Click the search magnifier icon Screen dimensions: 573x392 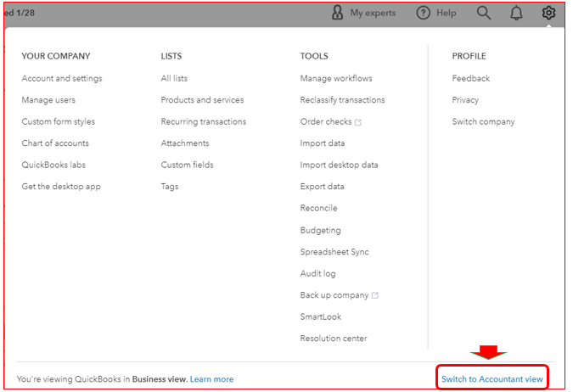click(484, 13)
